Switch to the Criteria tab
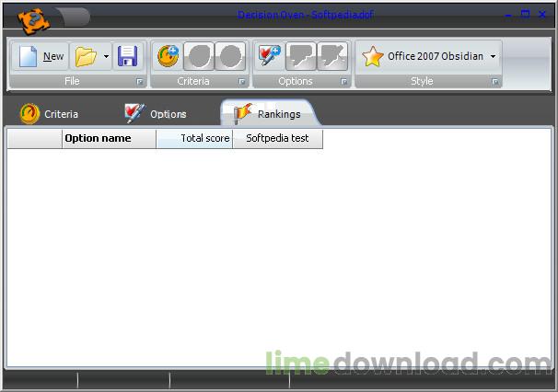 point(50,114)
